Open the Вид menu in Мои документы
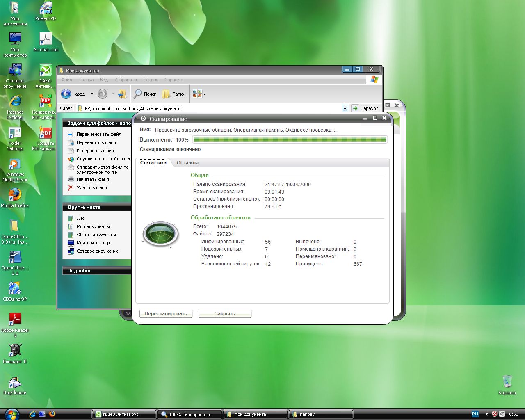Viewport: 525px width, 420px height. pos(104,80)
